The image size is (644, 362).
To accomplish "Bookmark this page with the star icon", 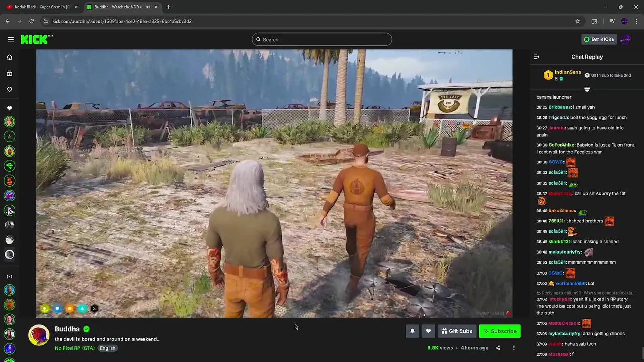I will tap(578, 21).
